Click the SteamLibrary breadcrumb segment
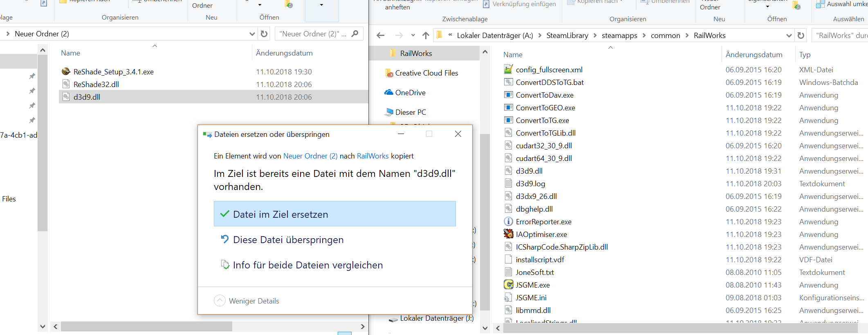This screenshot has height=335, width=868. click(x=567, y=36)
